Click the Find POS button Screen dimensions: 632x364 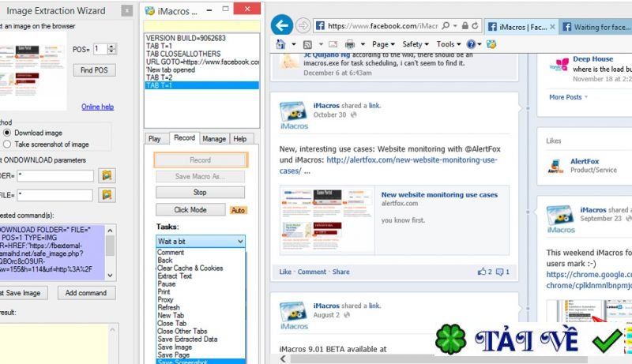[94, 70]
